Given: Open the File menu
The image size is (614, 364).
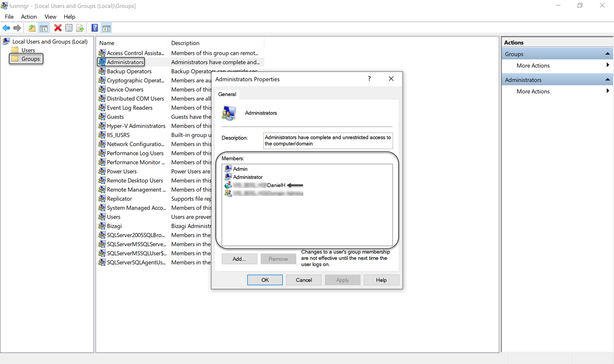Looking at the screenshot, I should coord(9,17).
